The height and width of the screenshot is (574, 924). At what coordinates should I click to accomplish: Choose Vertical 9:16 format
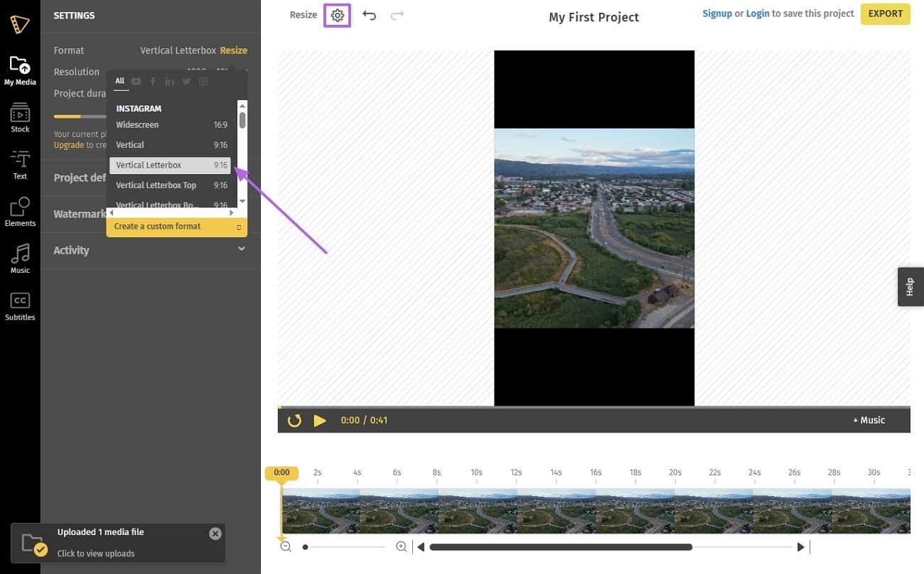(x=171, y=145)
